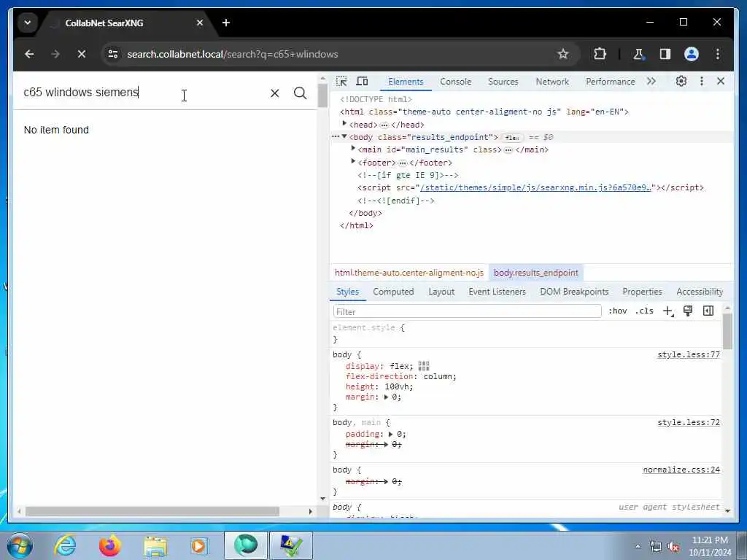This screenshot has height=560, width=747.
Task: Click the magnifier search button
Action: [300, 93]
